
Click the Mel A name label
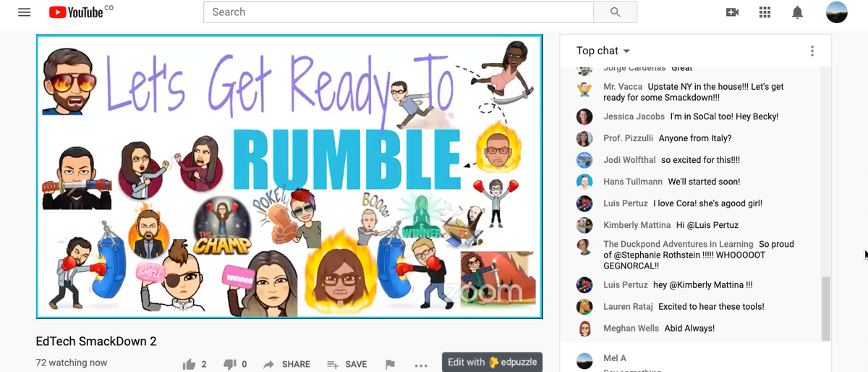tap(615, 358)
